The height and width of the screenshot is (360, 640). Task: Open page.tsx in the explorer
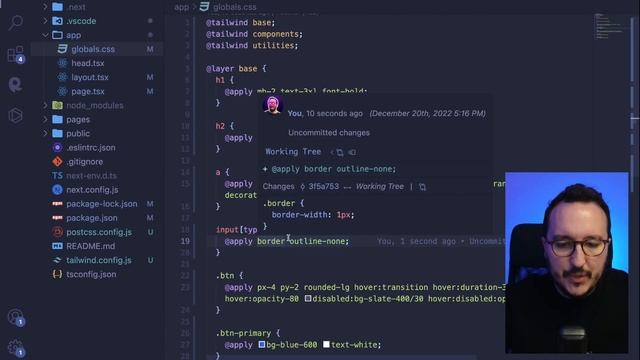click(88, 91)
